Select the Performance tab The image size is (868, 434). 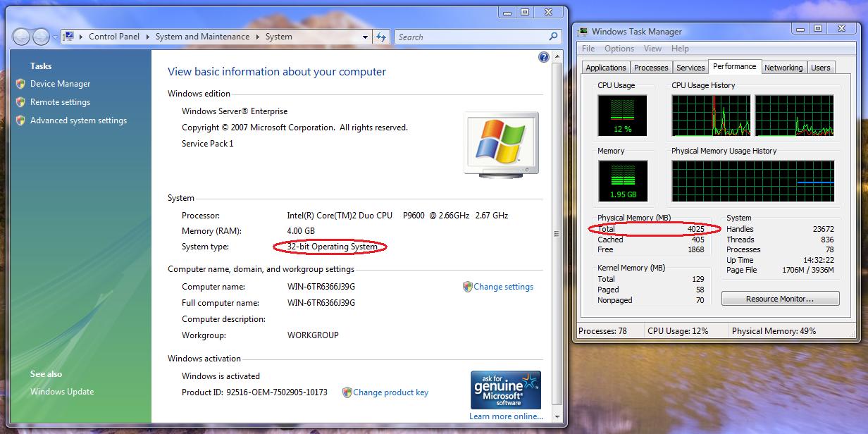pyautogui.click(x=735, y=66)
